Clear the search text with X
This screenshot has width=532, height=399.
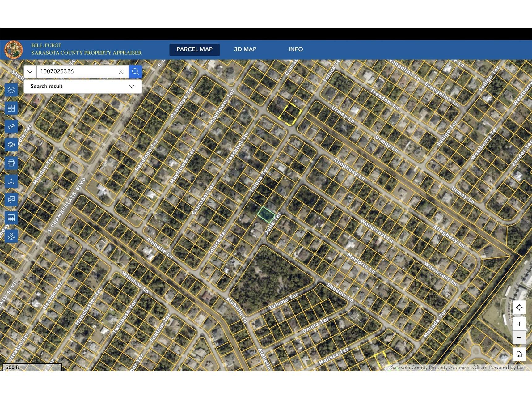[x=121, y=71]
